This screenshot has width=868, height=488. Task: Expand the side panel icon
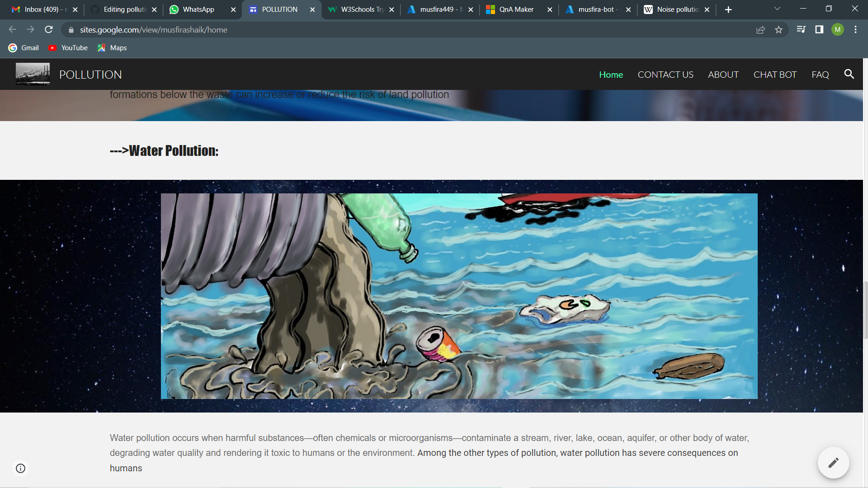point(819,29)
